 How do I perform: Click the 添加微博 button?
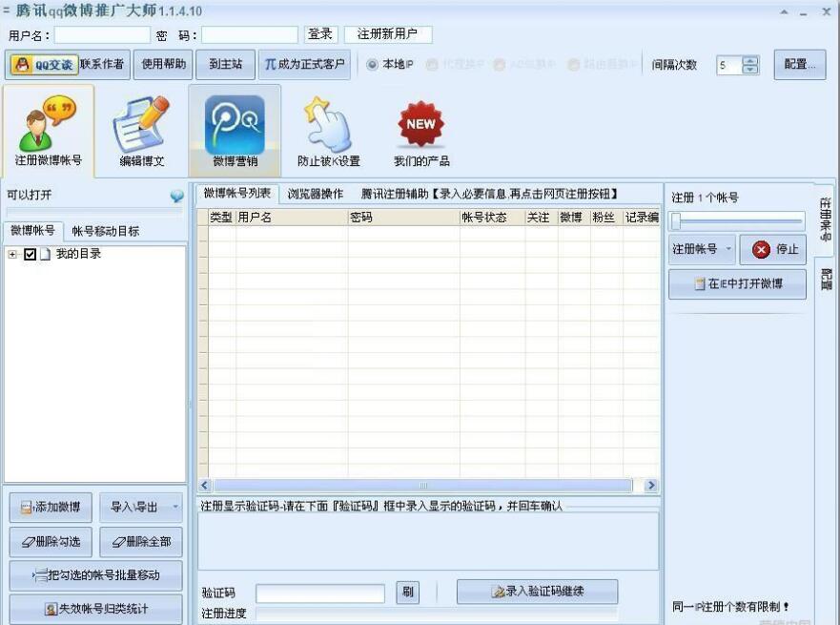(51, 507)
